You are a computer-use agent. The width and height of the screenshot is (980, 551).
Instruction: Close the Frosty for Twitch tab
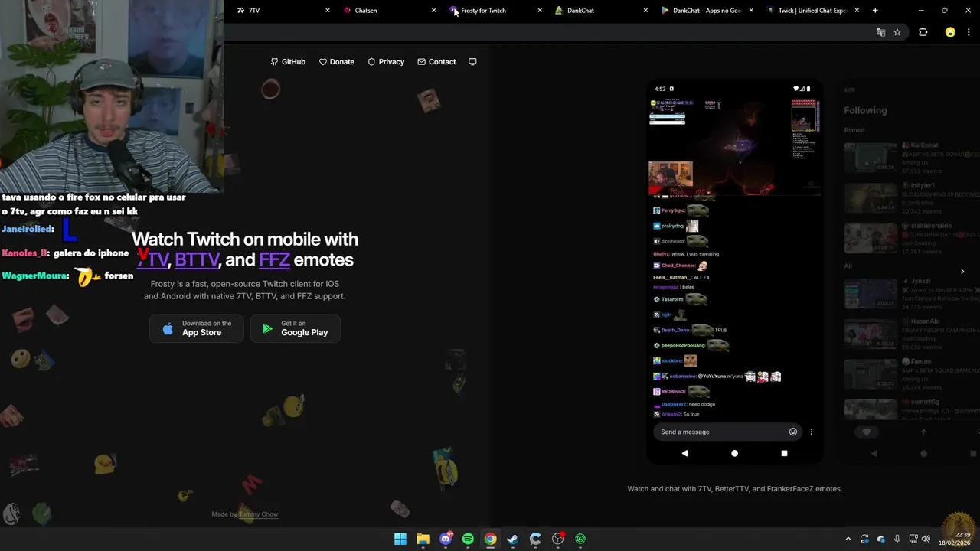click(x=540, y=11)
